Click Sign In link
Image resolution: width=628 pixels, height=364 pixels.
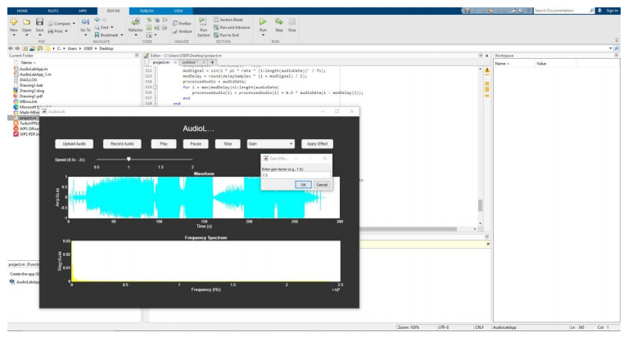coord(612,11)
